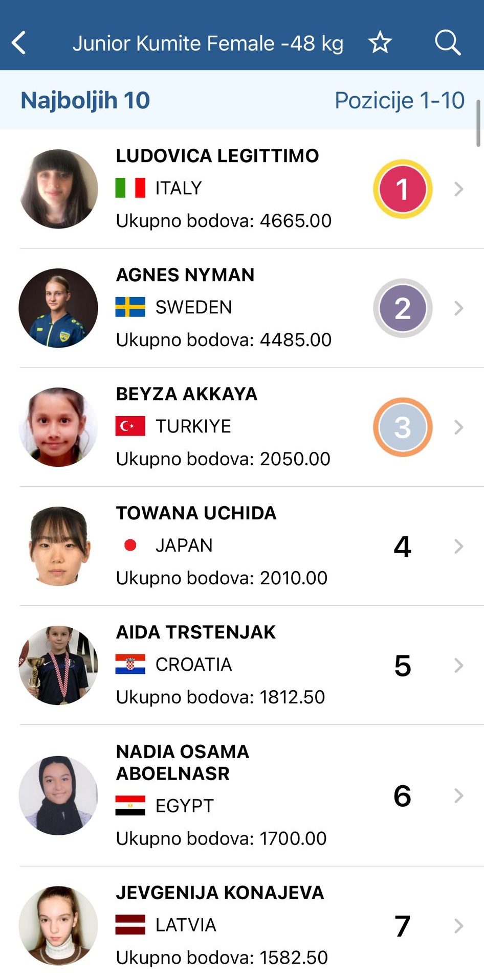This screenshot has width=484, height=980.
Task: Open Aida Trstenjak's name link
Action: click(196, 632)
